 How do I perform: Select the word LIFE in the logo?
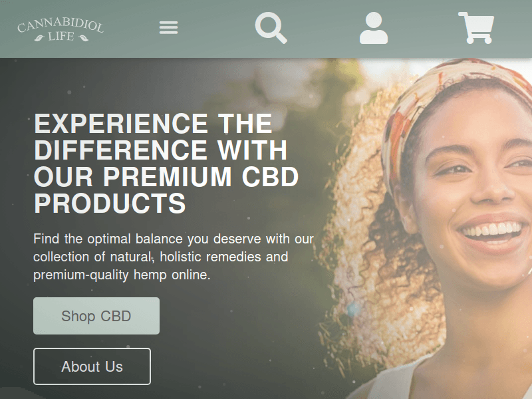(61, 37)
